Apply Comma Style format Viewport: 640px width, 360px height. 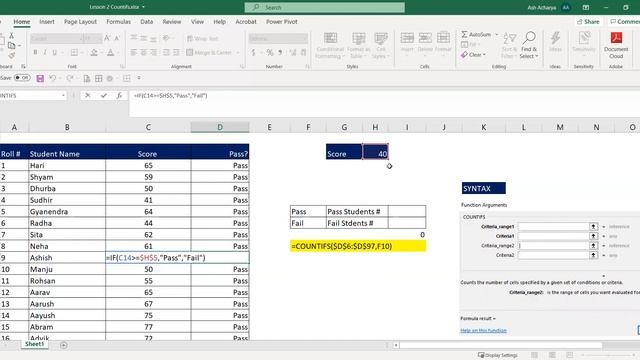pos(280,52)
